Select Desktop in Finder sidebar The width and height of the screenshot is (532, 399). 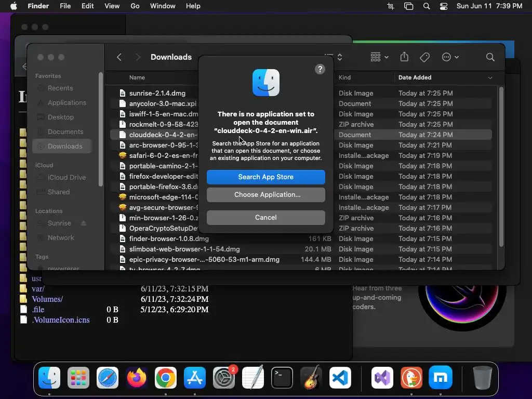click(62, 117)
